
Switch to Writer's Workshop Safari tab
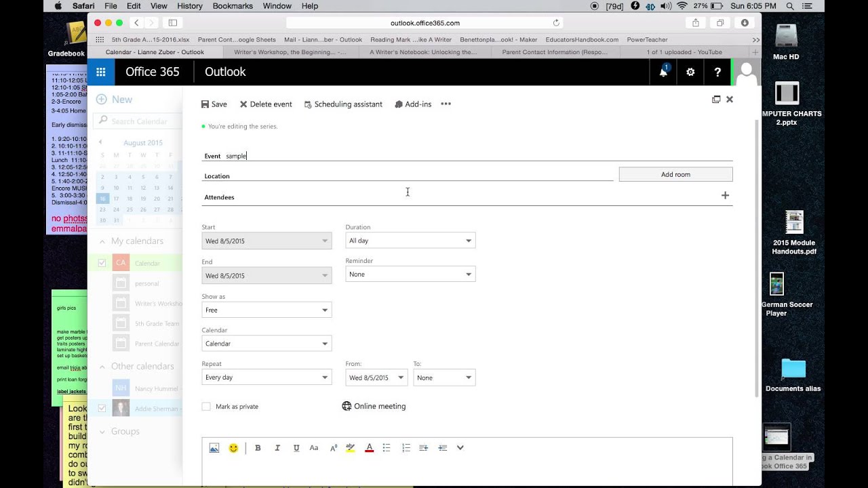coord(290,52)
